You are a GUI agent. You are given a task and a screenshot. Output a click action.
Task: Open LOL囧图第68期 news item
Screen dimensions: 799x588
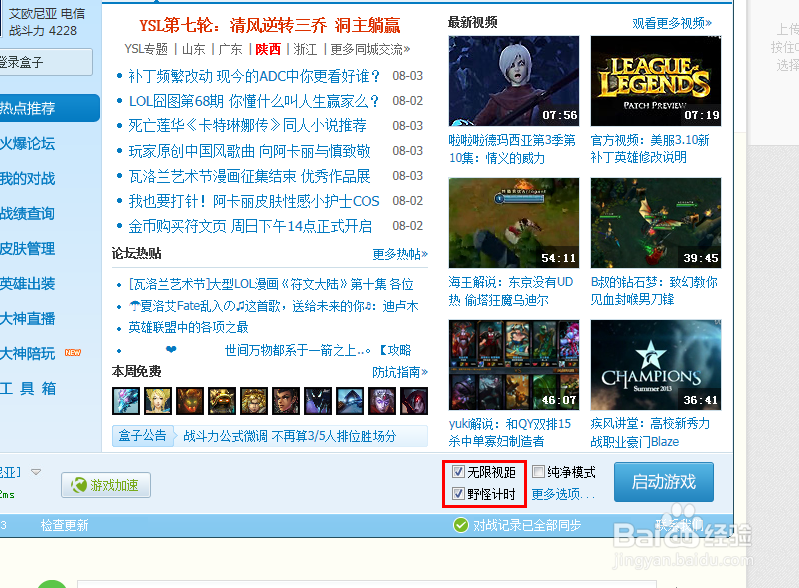254,101
